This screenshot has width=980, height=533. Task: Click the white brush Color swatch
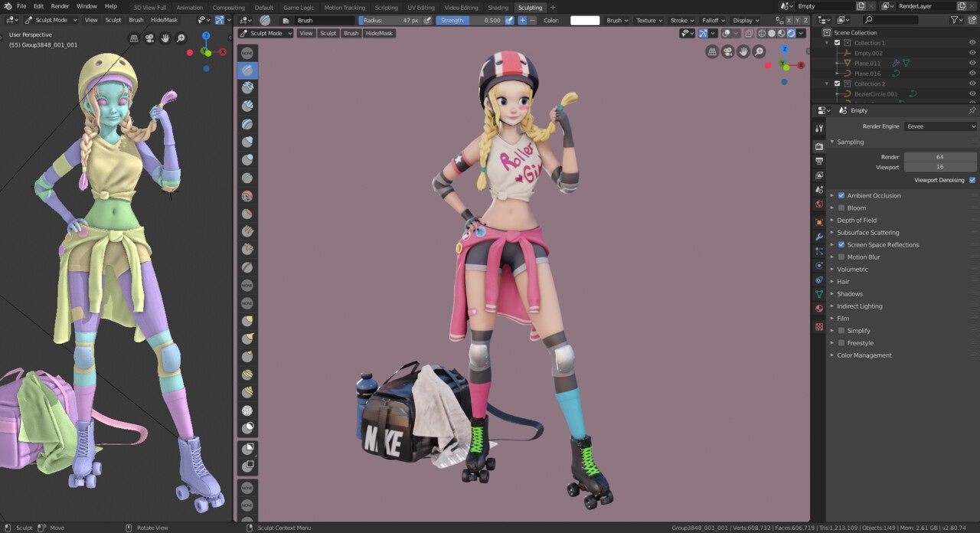(x=585, y=21)
